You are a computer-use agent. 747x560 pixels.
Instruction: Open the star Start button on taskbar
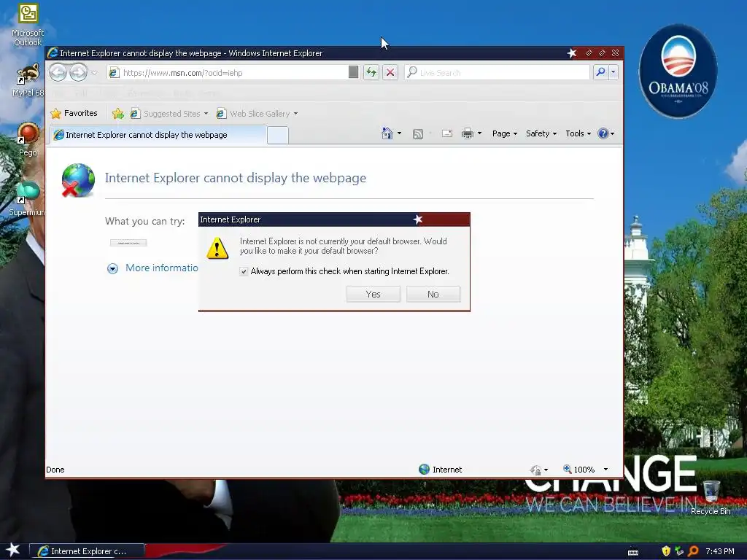tap(12, 550)
